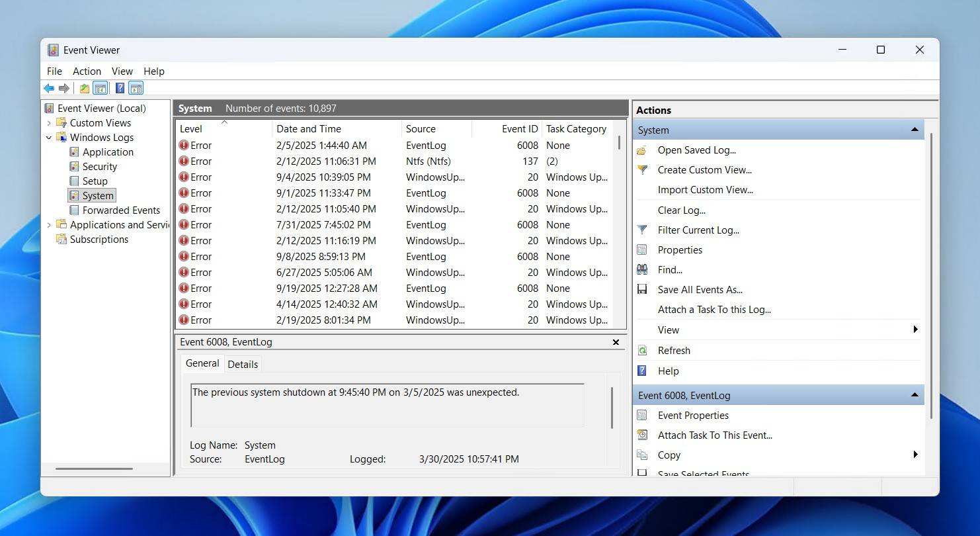Image resolution: width=980 pixels, height=536 pixels.
Task: Click the green Refresh icon
Action: click(x=642, y=351)
